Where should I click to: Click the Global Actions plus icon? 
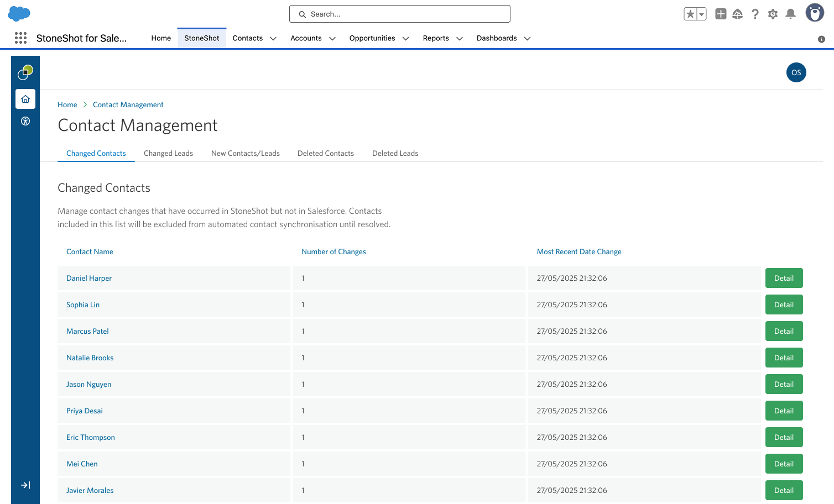click(721, 14)
